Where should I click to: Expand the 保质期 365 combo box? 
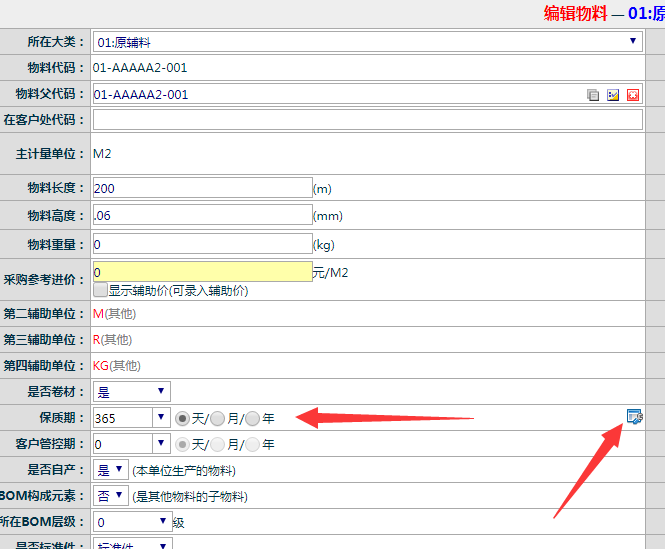(x=160, y=417)
